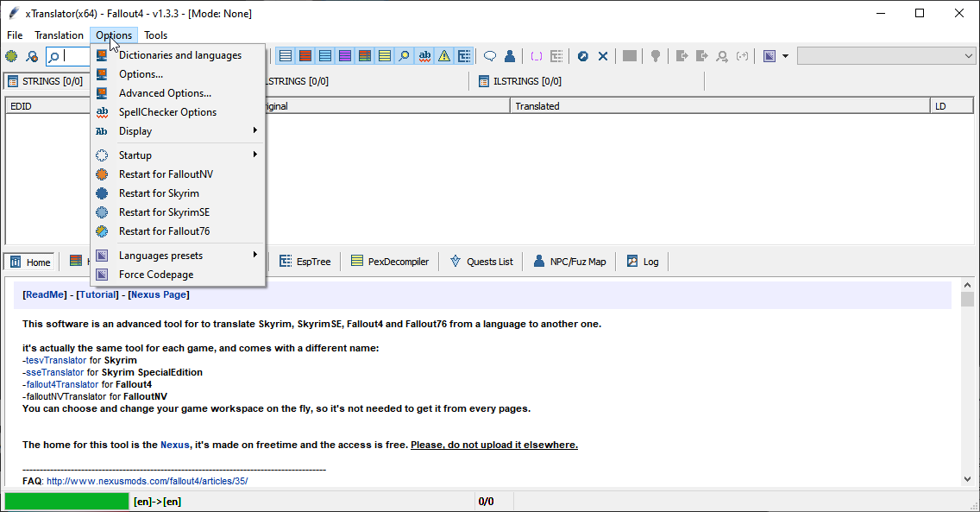
Task: Open the Translation menu
Action: [59, 35]
